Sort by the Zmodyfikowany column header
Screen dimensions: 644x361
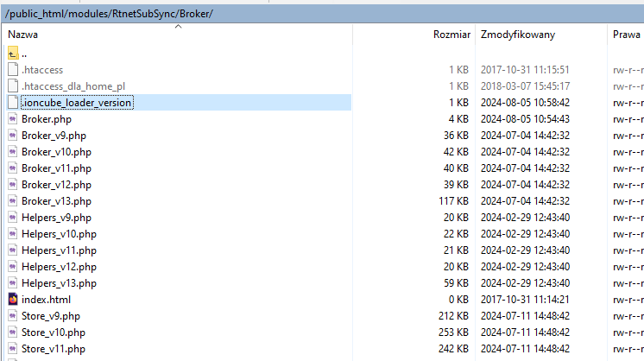point(518,35)
